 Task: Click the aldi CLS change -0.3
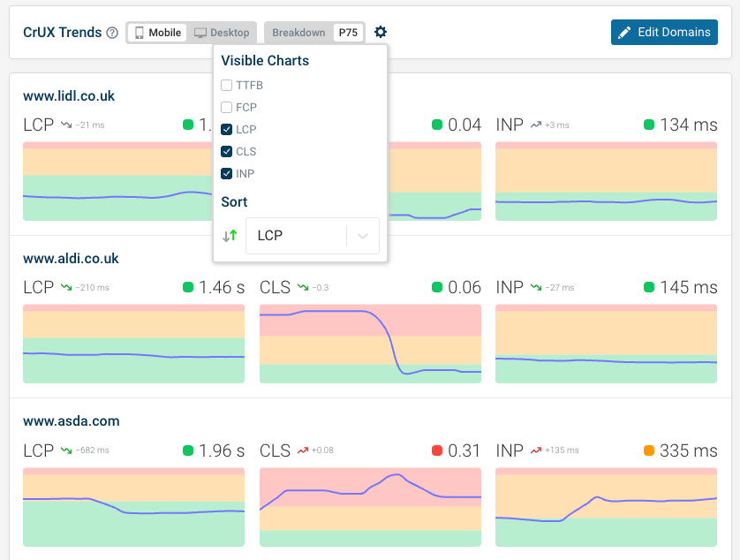(321, 288)
